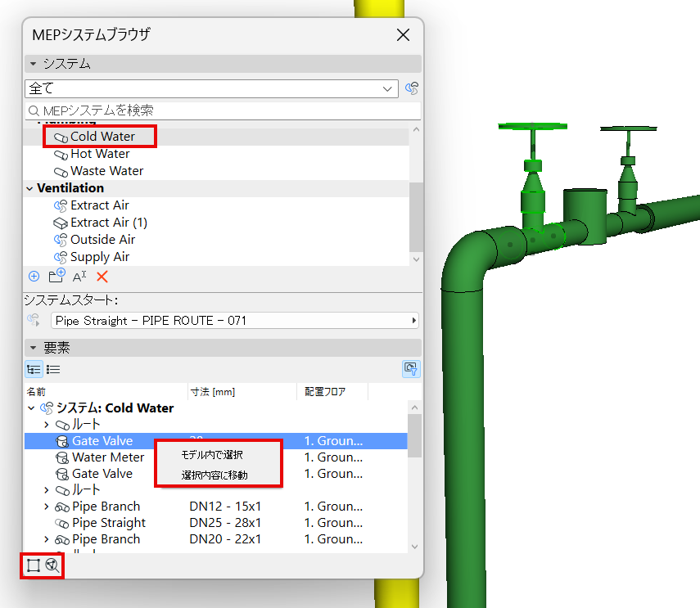Select the Pipe Straight element row
The image size is (700, 608).
[215, 523]
